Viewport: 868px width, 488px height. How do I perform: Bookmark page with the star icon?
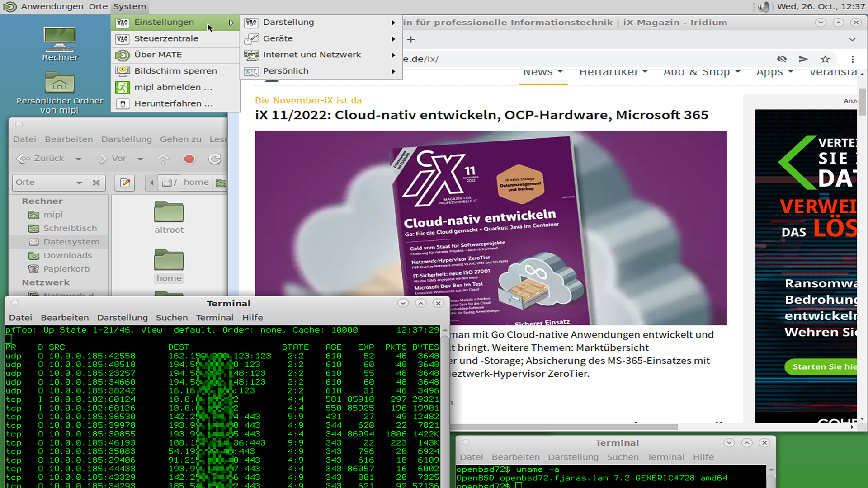tap(825, 59)
